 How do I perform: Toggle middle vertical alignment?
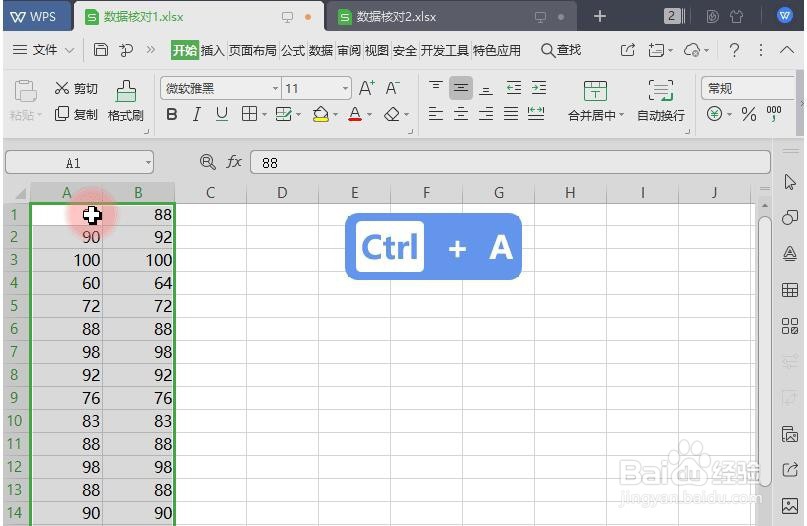(461, 88)
